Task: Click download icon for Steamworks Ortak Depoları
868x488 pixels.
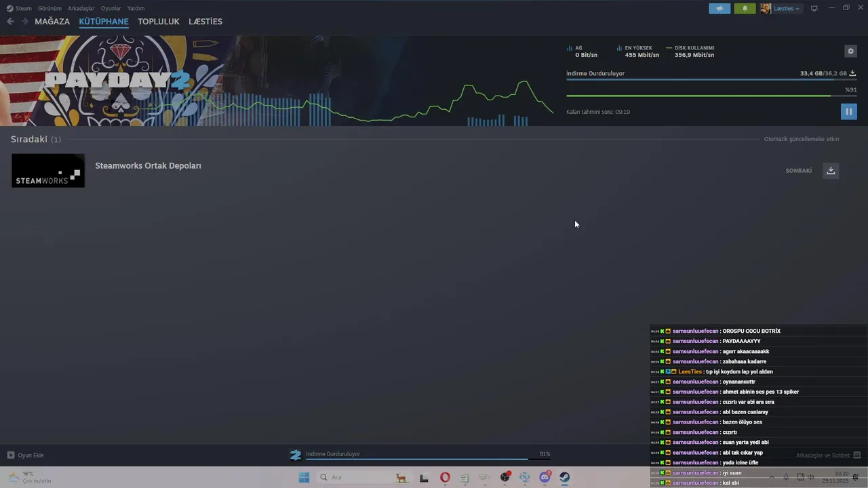Action: click(x=831, y=170)
